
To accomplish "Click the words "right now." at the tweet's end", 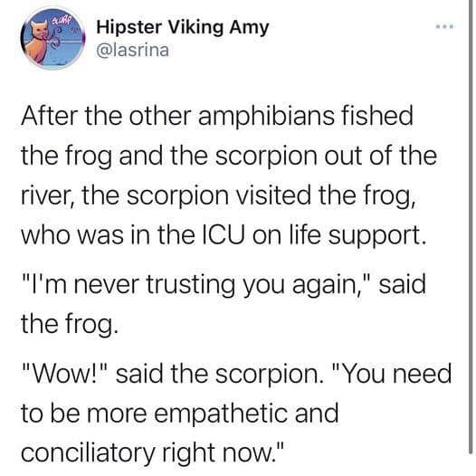I will tap(224, 453).
